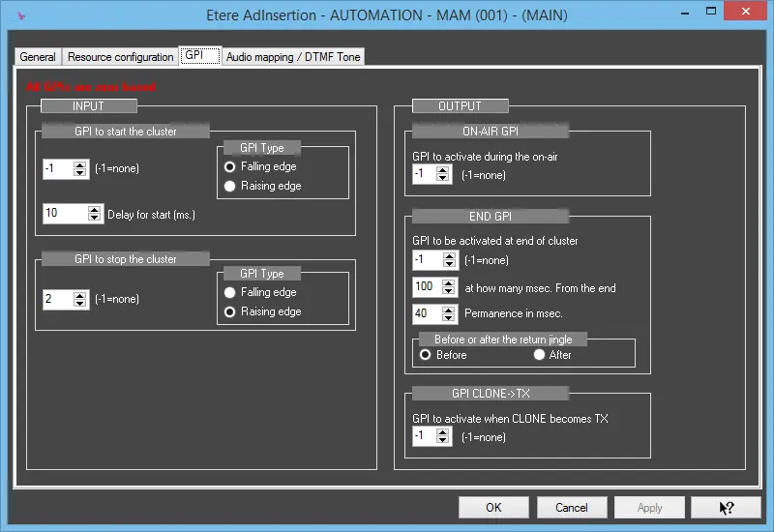This screenshot has height=532, width=774.
Task: Open the Resource configuration tab
Action: 121,57
